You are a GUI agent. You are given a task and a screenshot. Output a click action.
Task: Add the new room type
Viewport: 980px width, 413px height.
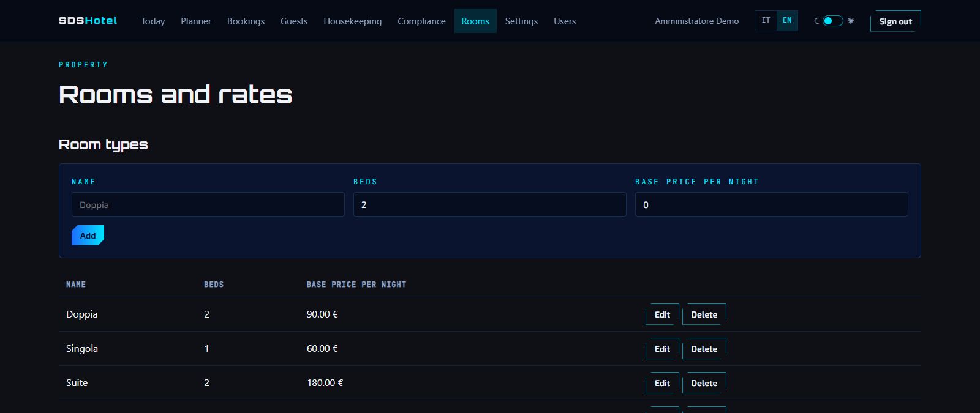pyautogui.click(x=88, y=236)
